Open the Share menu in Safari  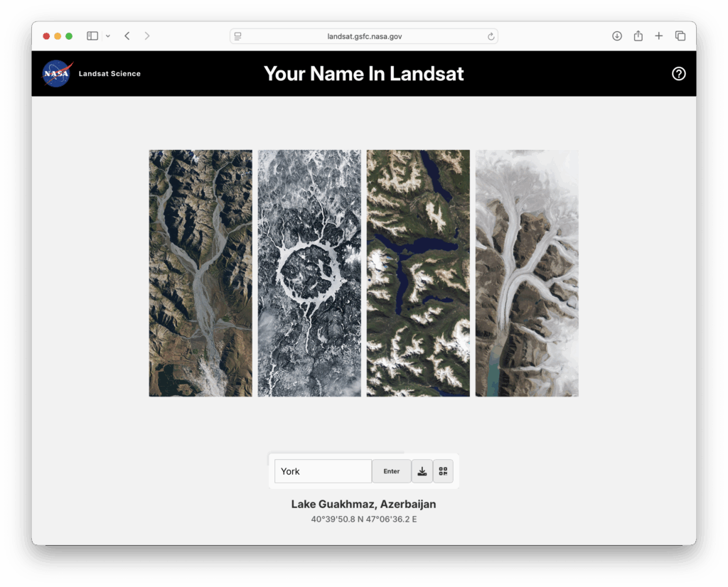(638, 36)
